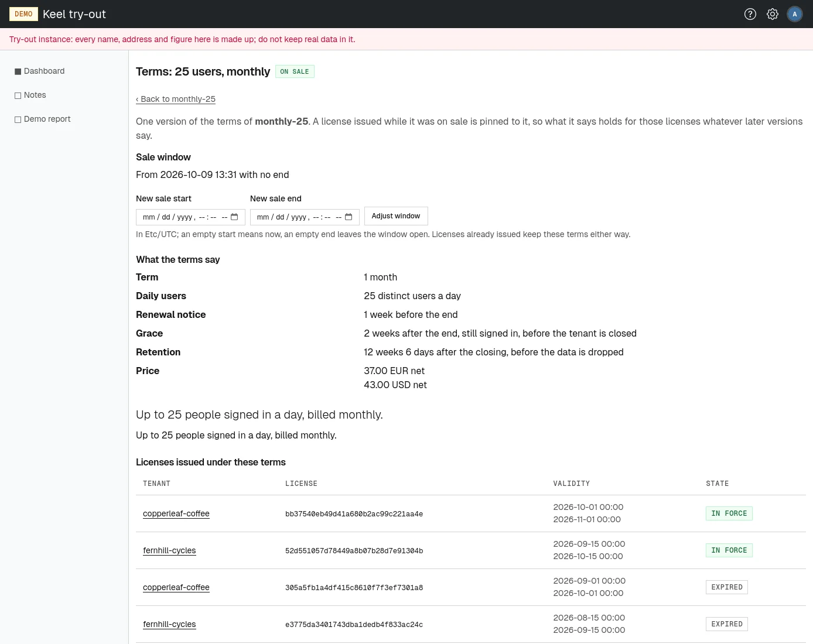This screenshot has width=813, height=644.
Task: Click the TENANT column header
Action: point(156,484)
